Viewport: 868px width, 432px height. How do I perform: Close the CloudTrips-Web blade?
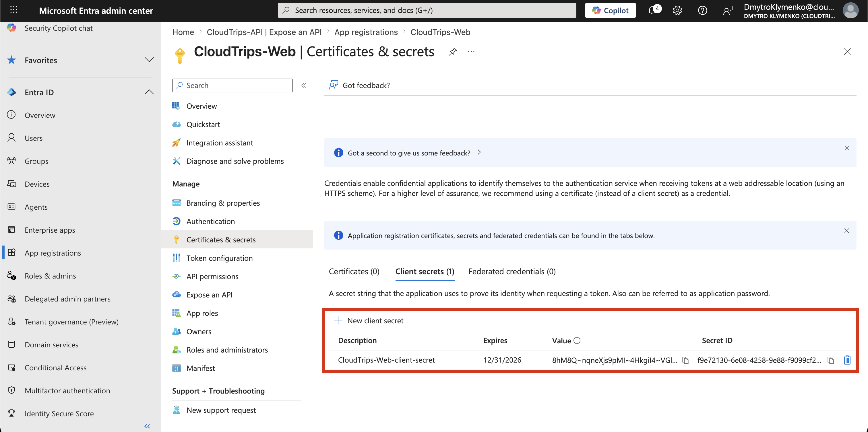(x=847, y=52)
